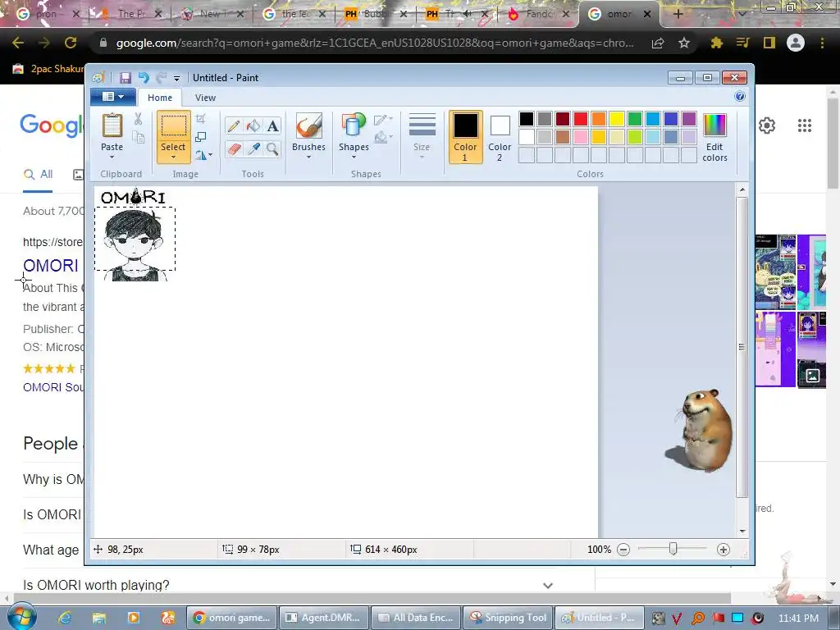The width and height of the screenshot is (840, 630).
Task: Bookmark page with the star icon
Action: (684, 43)
